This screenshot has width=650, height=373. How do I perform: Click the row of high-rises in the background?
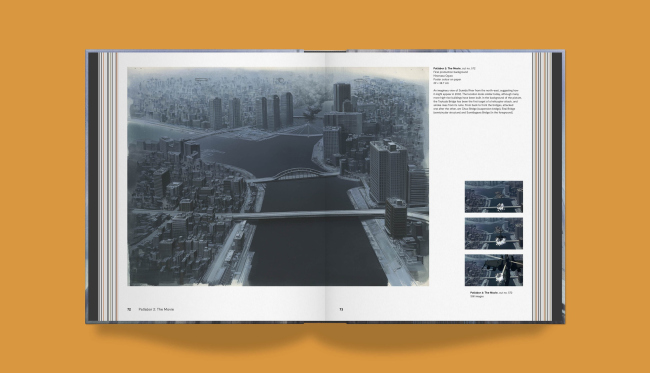(x=251, y=111)
